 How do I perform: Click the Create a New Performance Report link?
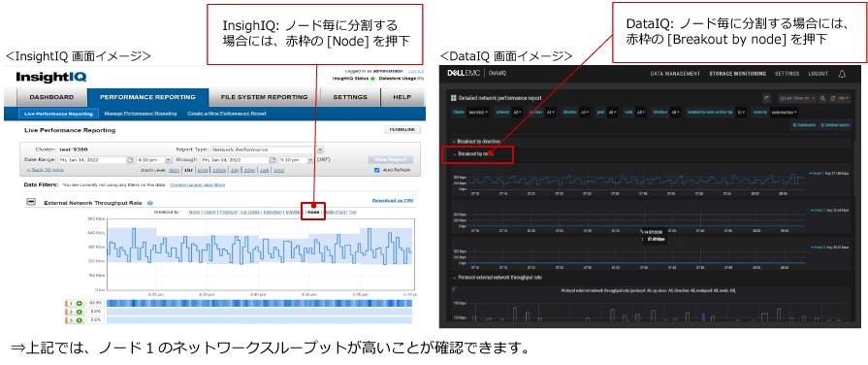(x=226, y=113)
